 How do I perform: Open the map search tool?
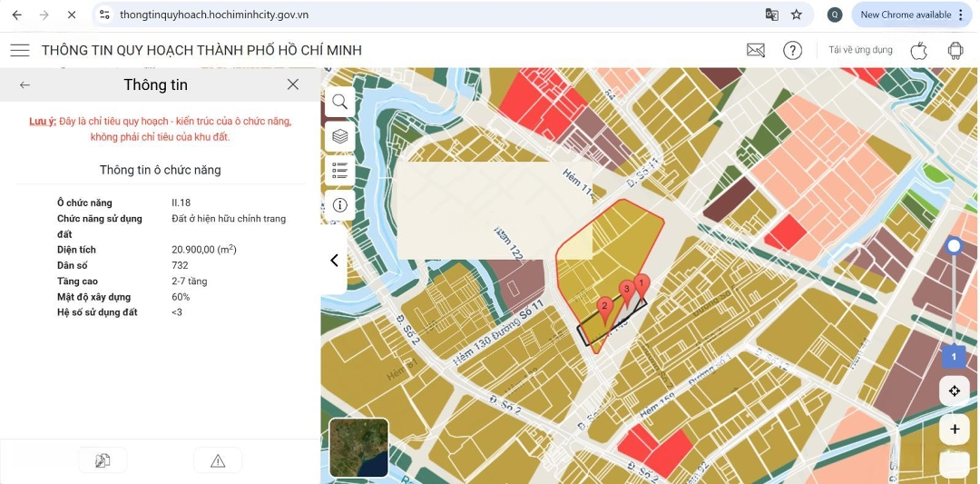(x=339, y=102)
